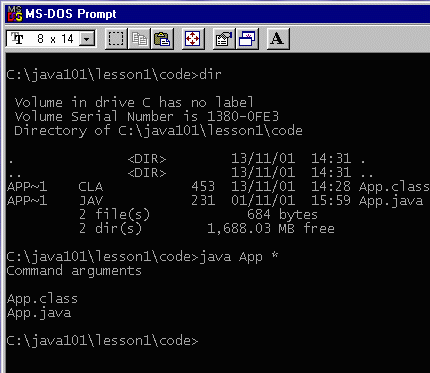The image size is (430, 373).
Task: Click the TrueType font icon in the size box
Action: click(17, 39)
